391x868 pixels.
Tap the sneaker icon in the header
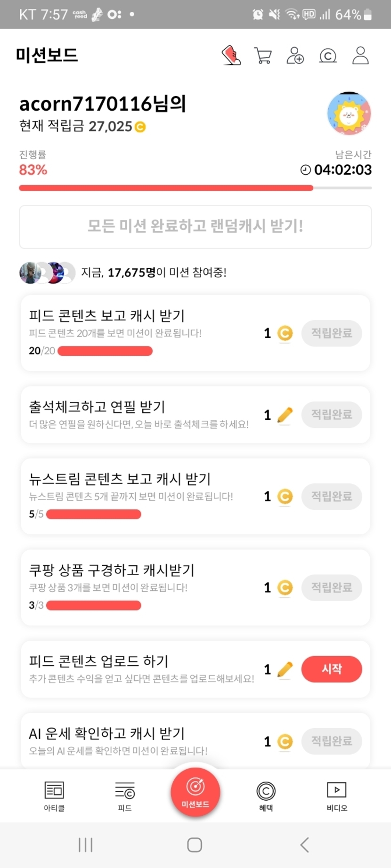click(231, 56)
